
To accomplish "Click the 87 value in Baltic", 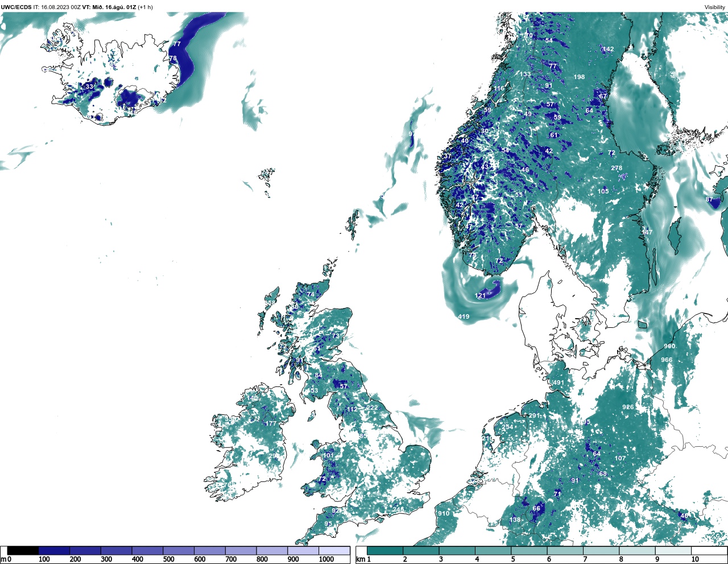I will point(709,199).
